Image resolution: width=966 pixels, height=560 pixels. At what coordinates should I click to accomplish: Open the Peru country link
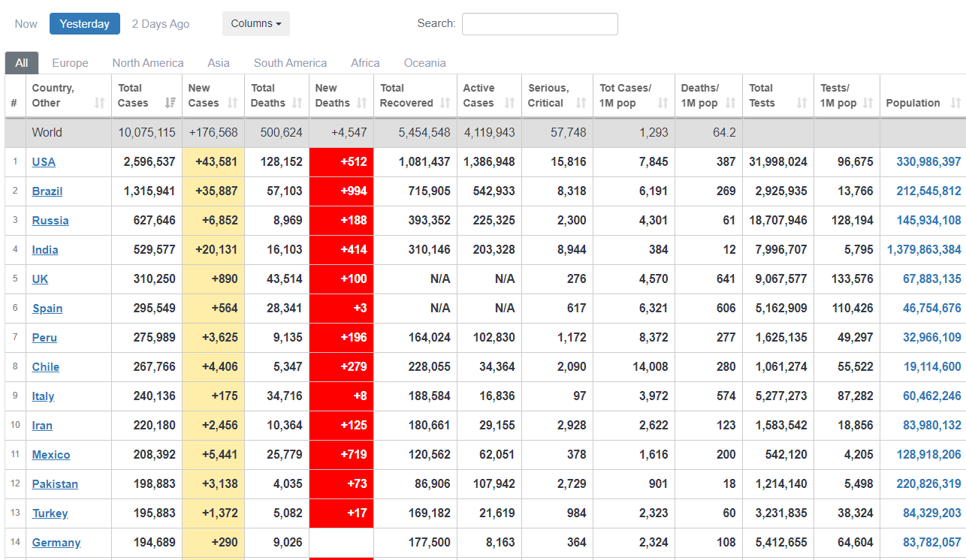pos(44,338)
